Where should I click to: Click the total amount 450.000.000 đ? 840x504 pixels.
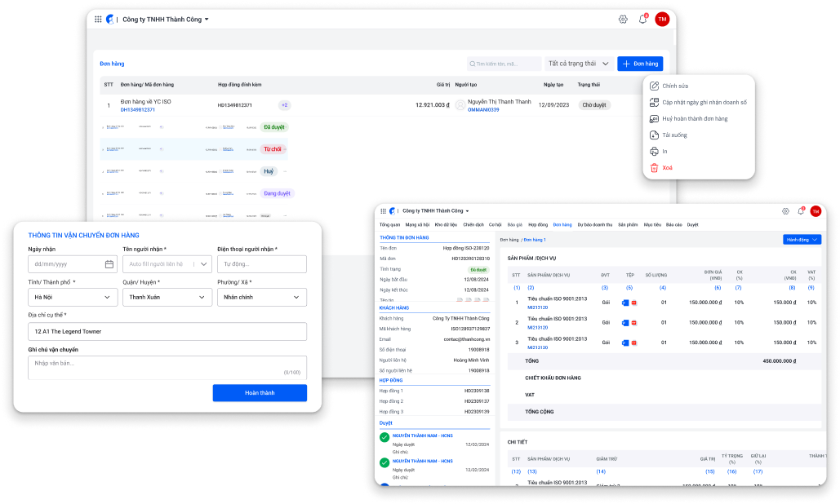(780, 361)
